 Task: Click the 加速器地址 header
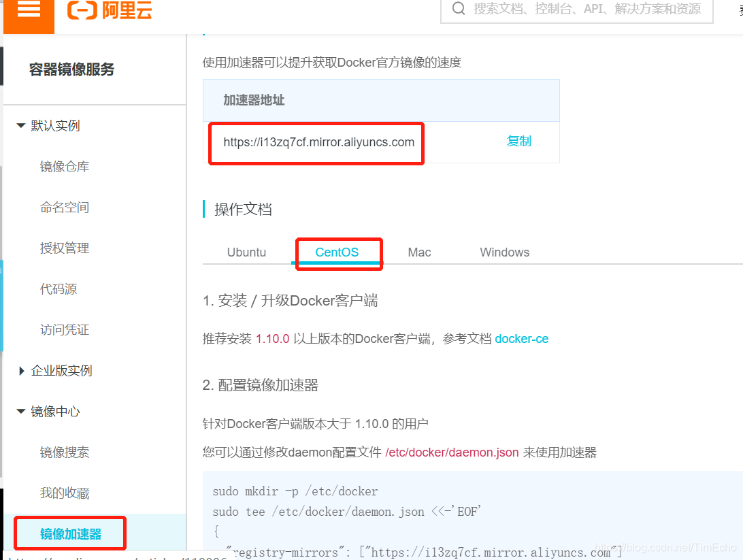pyautogui.click(x=254, y=100)
